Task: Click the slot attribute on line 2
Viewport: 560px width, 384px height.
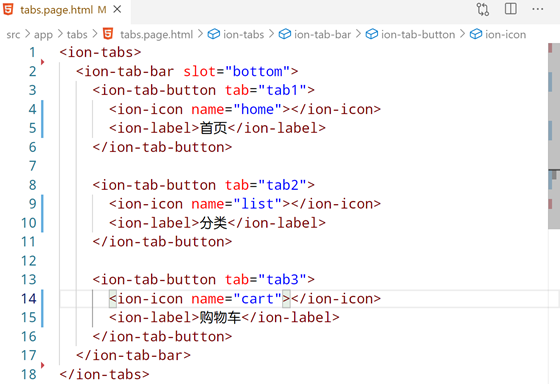Action: point(199,71)
